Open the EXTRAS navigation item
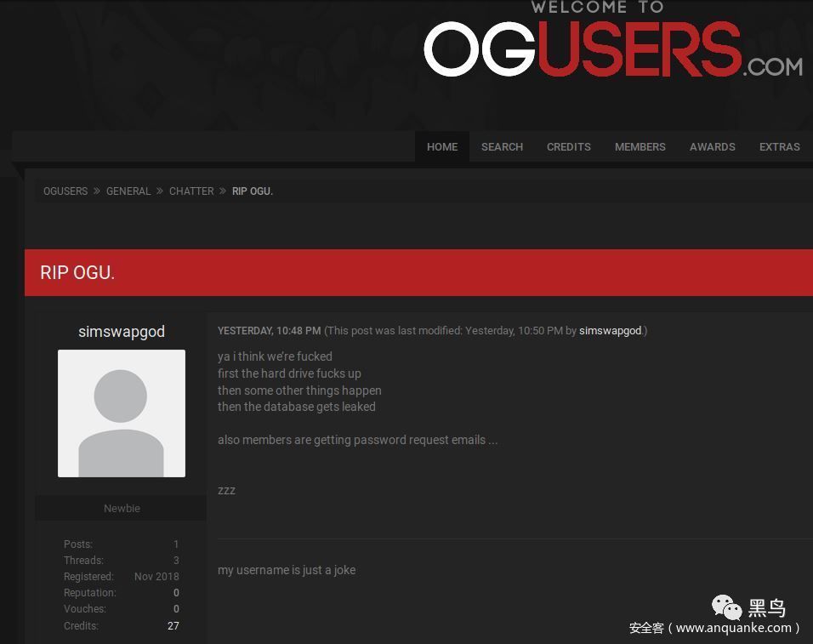The height and width of the screenshot is (644, 813). 779,146
